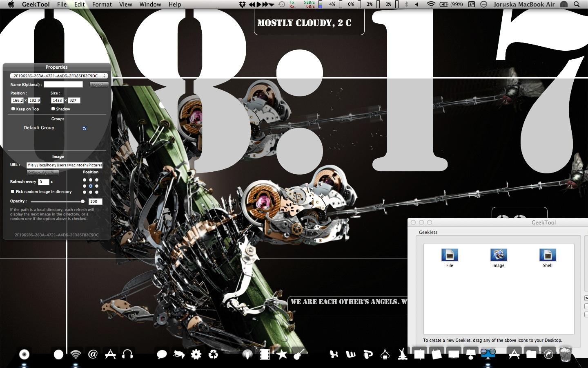Select the File geeklet icon
This screenshot has height=368, width=588.
(x=450, y=255)
